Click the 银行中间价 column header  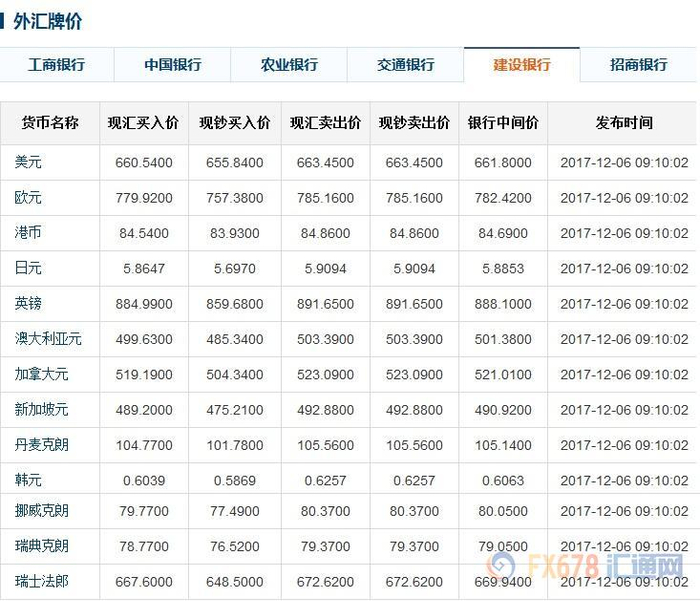[x=503, y=123]
